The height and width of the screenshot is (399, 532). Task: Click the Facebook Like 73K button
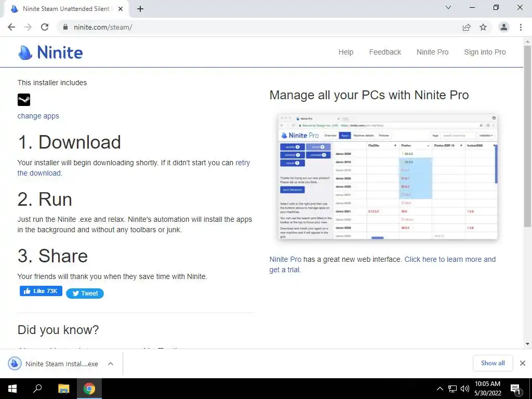pyautogui.click(x=41, y=291)
